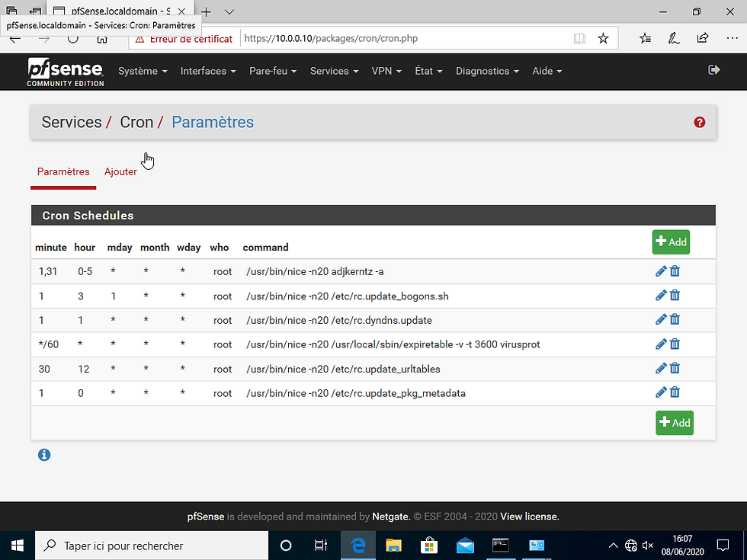Expand the Pare-feu menu
The image size is (747, 560).
[x=273, y=71]
